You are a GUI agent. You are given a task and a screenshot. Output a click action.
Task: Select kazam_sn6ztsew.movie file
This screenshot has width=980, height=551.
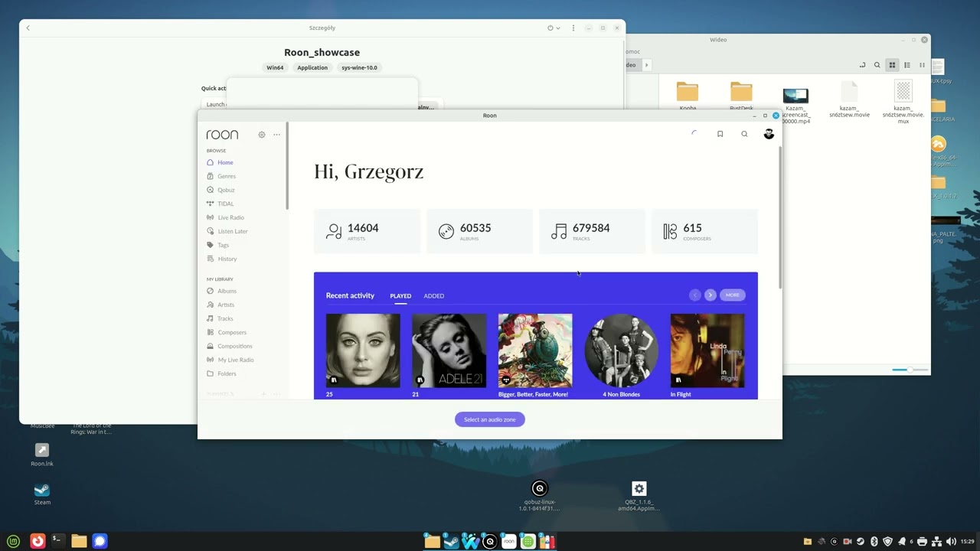coord(850,99)
